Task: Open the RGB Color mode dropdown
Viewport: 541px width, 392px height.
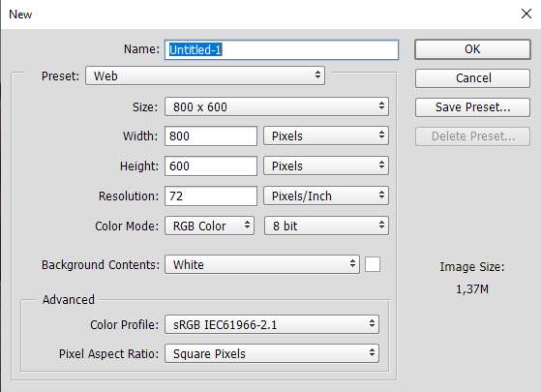Action: click(209, 226)
